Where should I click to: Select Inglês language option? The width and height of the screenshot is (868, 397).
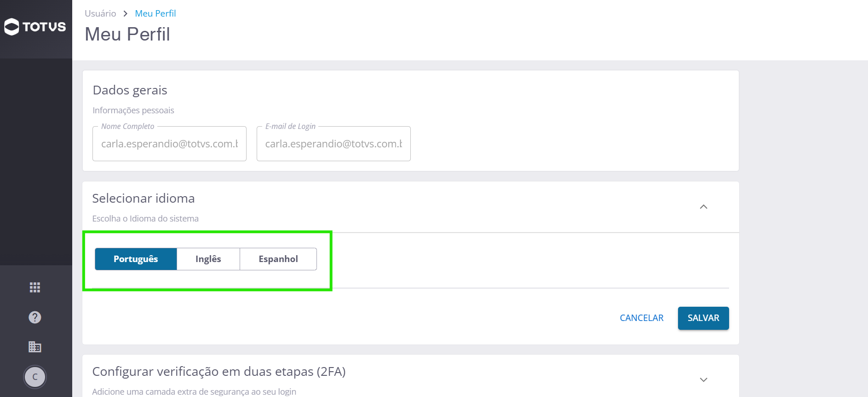coord(208,259)
